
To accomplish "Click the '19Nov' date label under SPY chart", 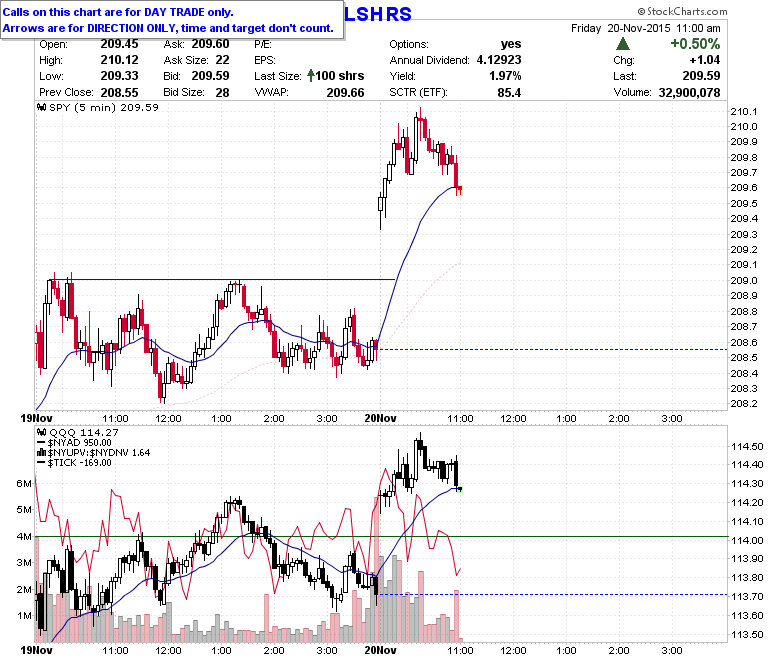I will point(36,418).
